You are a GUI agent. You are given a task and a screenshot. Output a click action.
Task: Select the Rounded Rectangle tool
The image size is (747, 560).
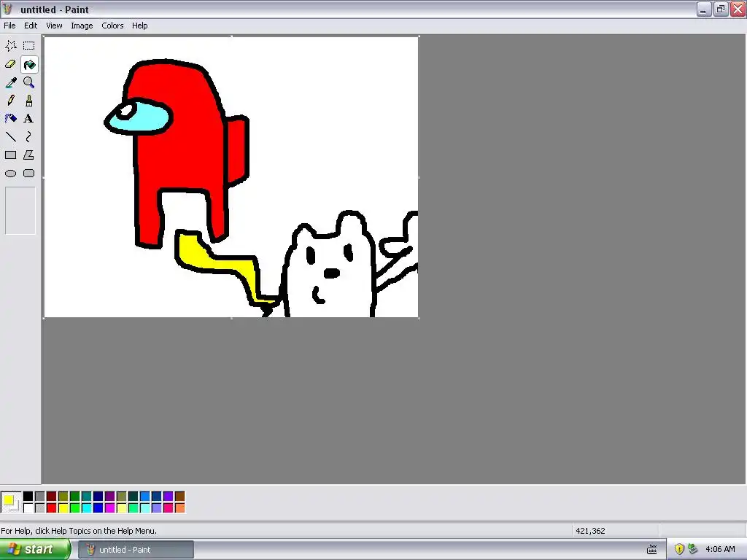29,174
